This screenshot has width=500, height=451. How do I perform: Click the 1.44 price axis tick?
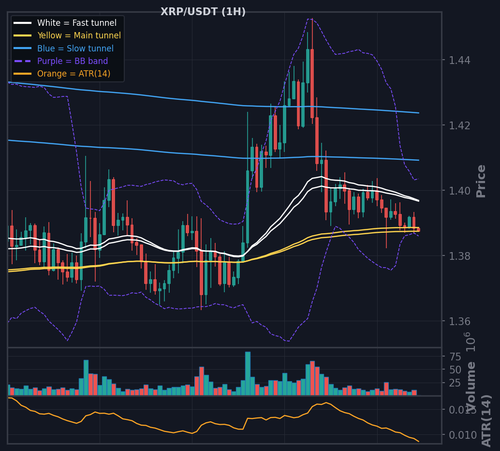click(460, 60)
